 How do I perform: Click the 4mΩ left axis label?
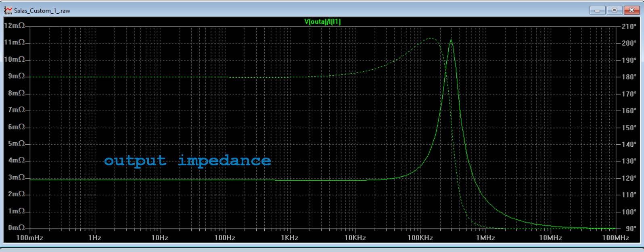(x=16, y=160)
